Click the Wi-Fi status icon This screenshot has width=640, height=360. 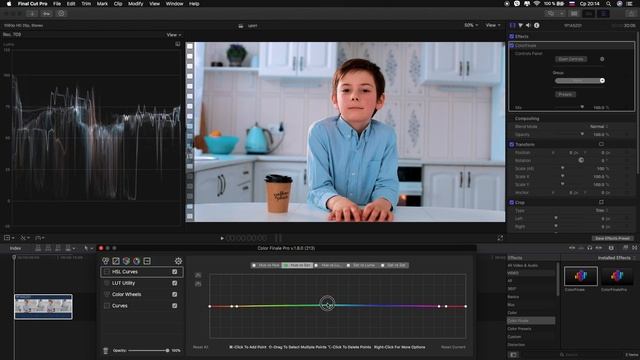(x=537, y=4)
